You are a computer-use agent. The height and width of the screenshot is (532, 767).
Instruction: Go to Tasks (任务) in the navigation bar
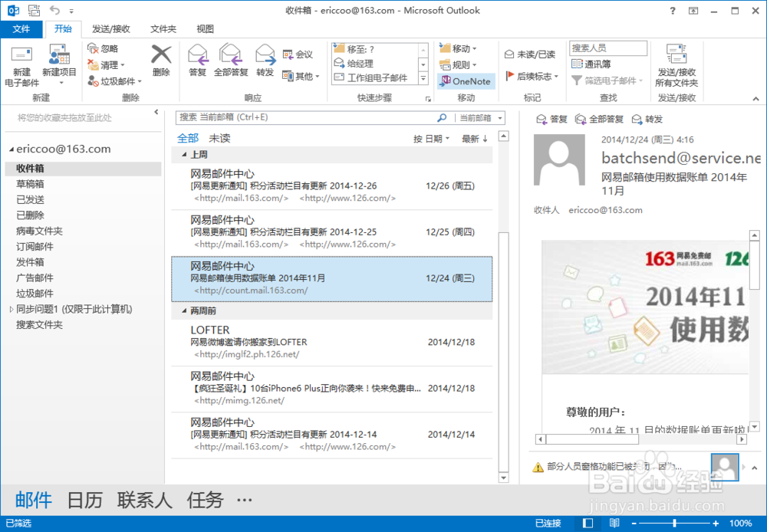click(x=205, y=501)
